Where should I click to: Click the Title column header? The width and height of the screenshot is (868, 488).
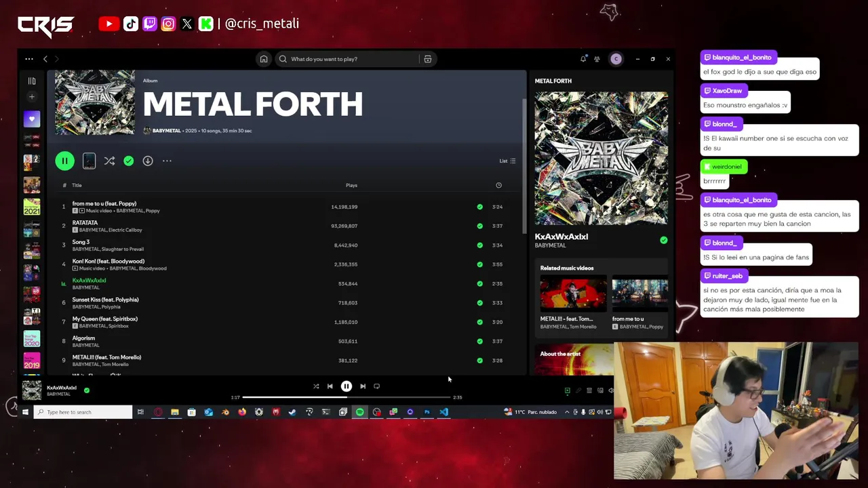click(77, 185)
